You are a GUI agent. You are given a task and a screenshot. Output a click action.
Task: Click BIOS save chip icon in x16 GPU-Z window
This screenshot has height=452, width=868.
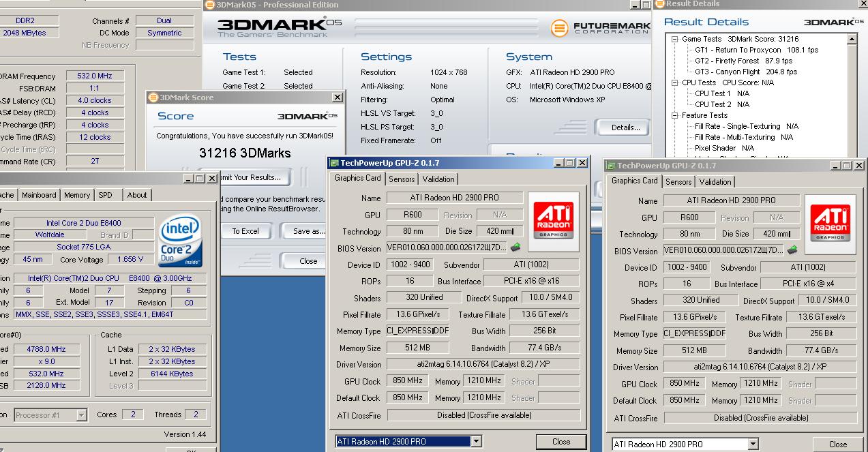[x=515, y=247]
